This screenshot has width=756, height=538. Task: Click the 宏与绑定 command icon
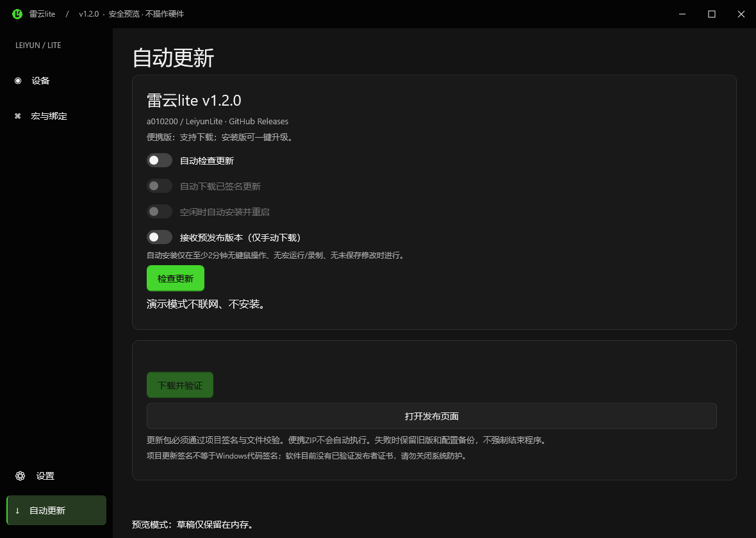[x=18, y=116]
